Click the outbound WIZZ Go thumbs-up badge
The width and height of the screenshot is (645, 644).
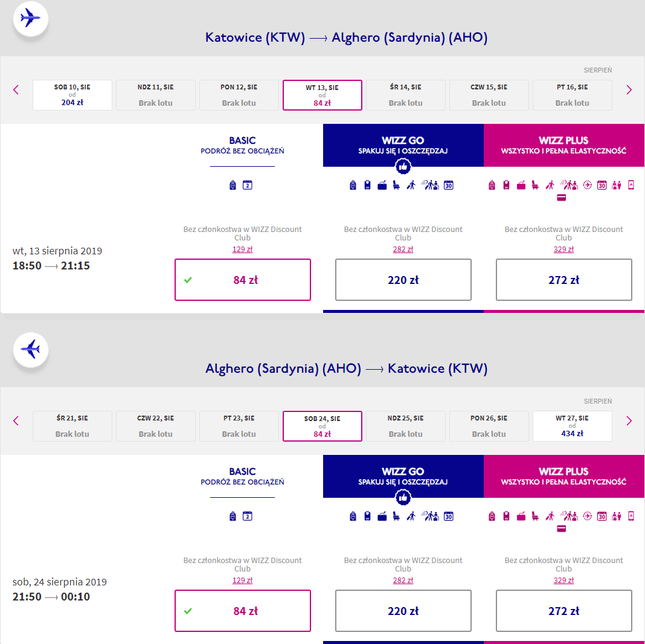[403, 167]
